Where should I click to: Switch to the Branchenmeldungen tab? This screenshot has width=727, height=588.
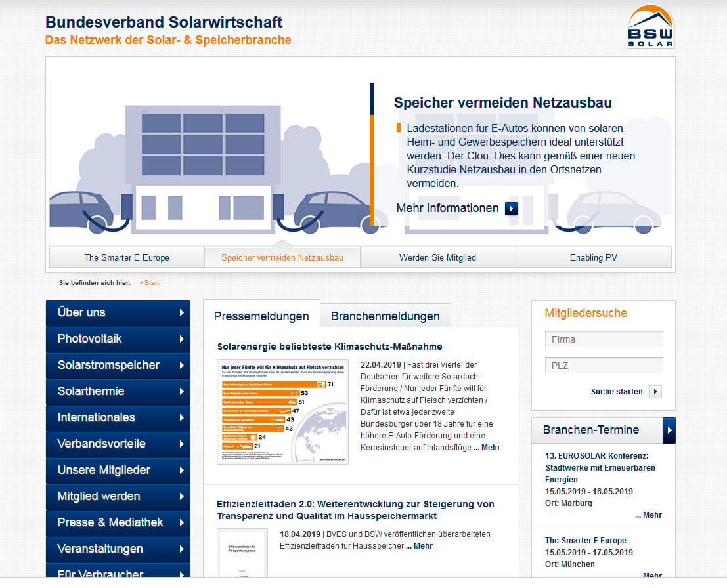[x=386, y=316]
